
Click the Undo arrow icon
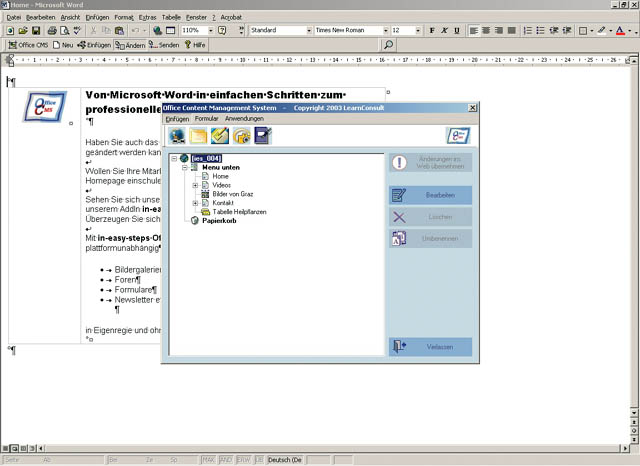point(135,31)
